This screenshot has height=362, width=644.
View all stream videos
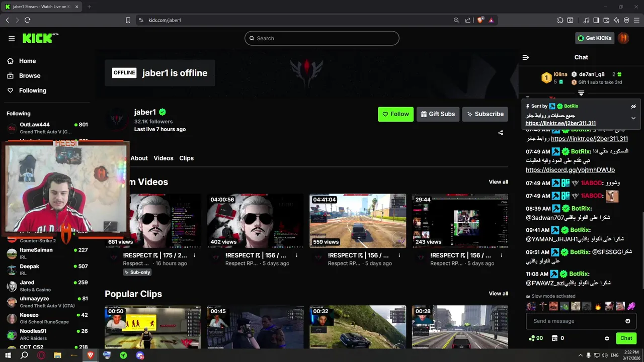pos(498,182)
